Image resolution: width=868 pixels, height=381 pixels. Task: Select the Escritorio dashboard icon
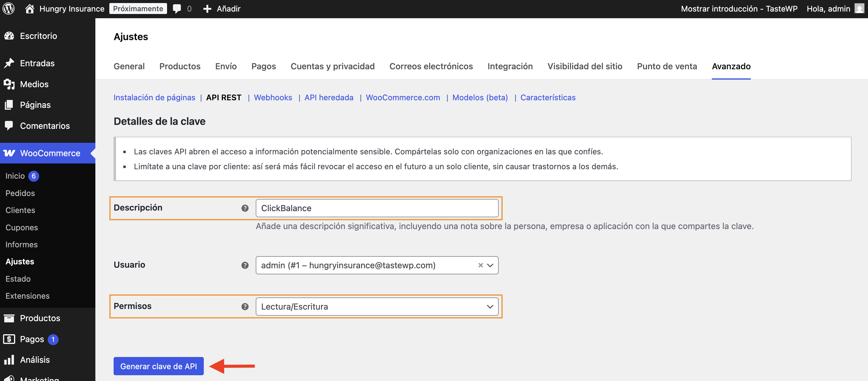[9, 36]
